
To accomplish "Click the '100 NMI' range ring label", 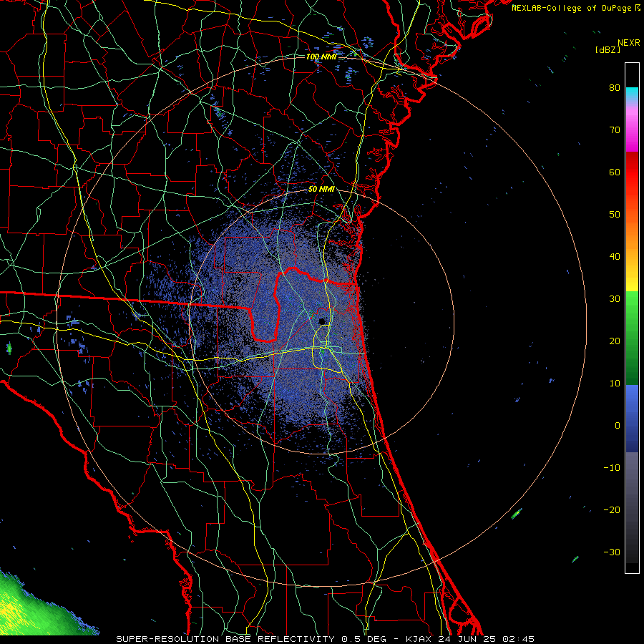I will point(321,57).
